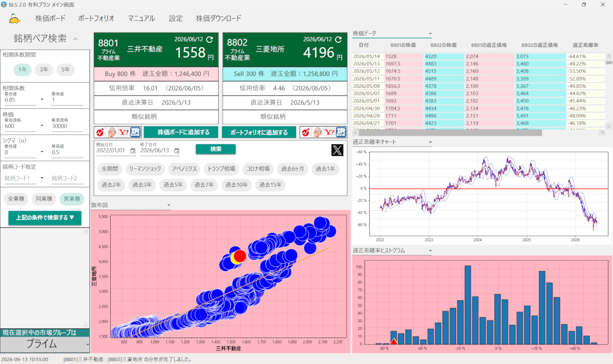Select 5年 correlation period
Viewport: 613px width, 364px height.
[x=65, y=70]
